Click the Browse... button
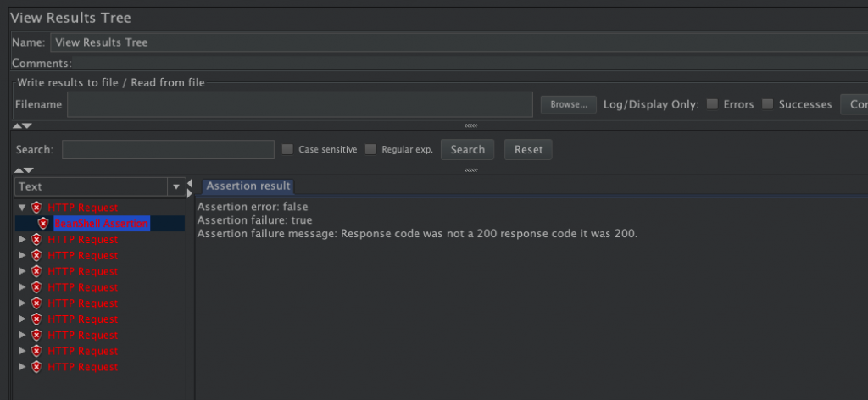 click(568, 104)
